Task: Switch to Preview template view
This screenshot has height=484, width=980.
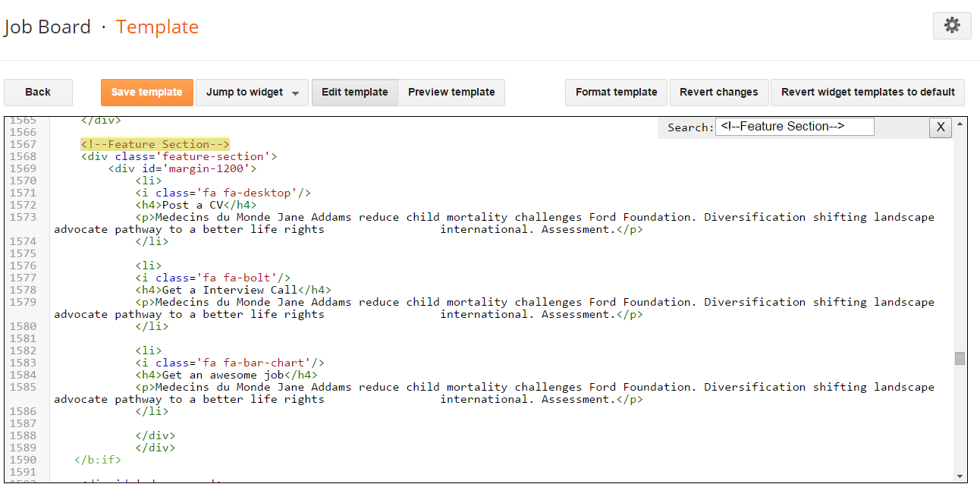Action: 451,93
